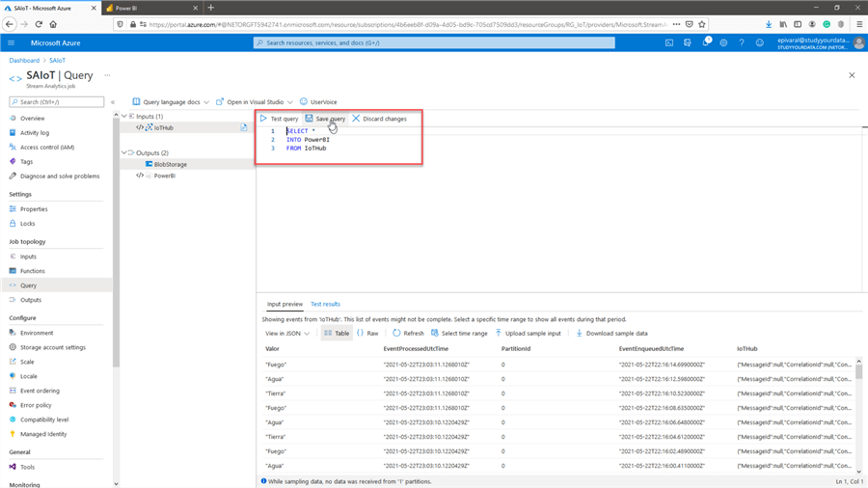The width and height of the screenshot is (868, 488).
Task: Click the Dashboard breadcrumb link
Action: pyautogui.click(x=25, y=60)
